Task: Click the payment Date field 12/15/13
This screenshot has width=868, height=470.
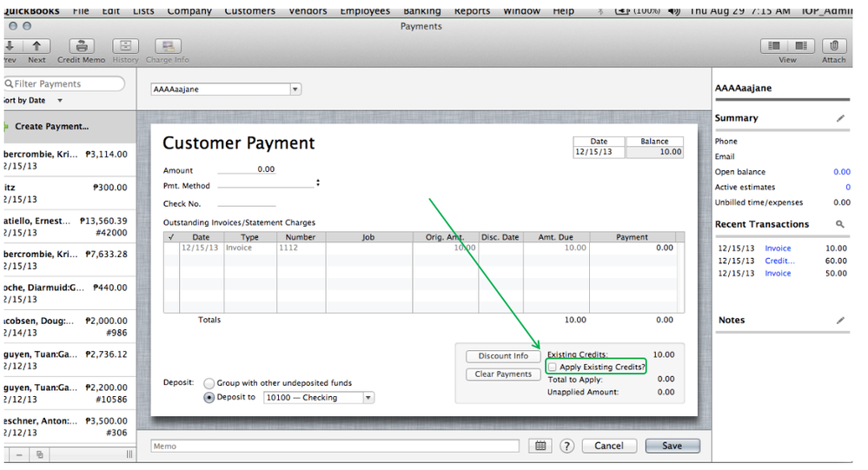Action: tap(599, 152)
